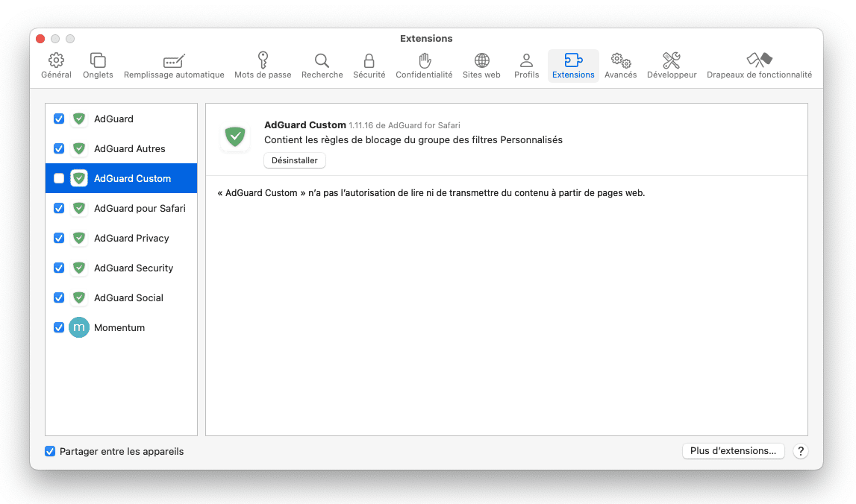
Task: Click the AdGuard Custom shield icon in list
Action: pyautogui.click(x=79, y=178)
